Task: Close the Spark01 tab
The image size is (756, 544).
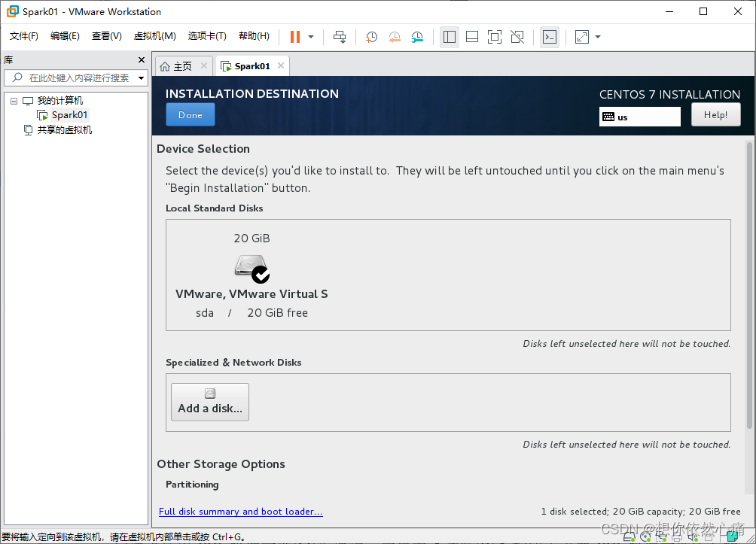Action: pyautogui.click(x=281, y=66)
